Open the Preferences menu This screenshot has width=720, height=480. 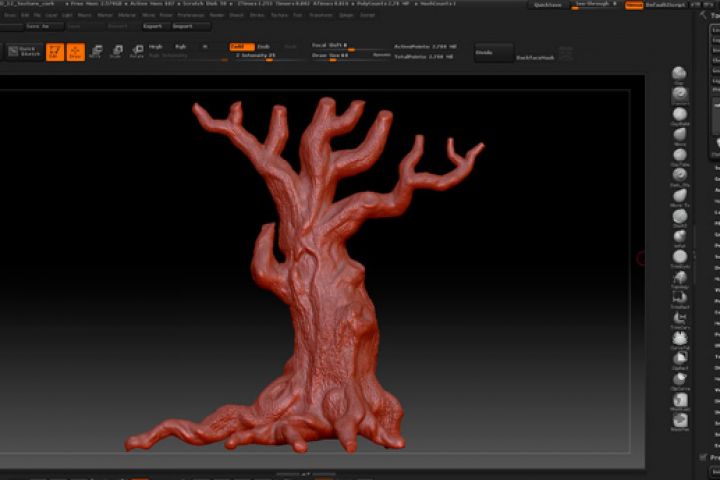coord(191,16)
